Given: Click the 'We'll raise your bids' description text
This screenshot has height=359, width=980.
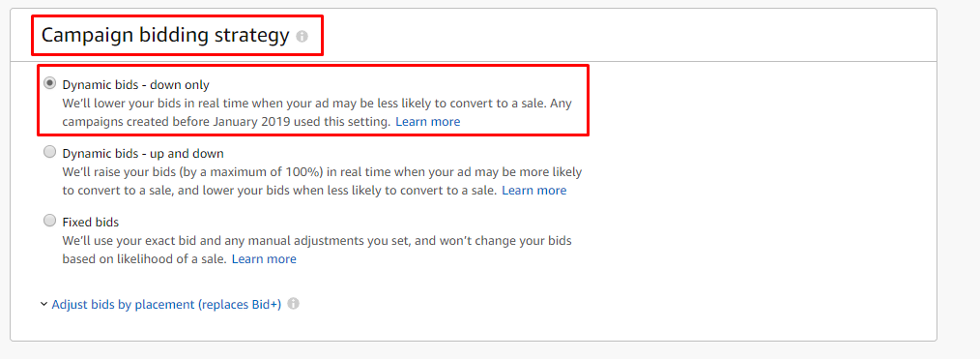Looking at the screenshot, I should click(x=322, y=181).
